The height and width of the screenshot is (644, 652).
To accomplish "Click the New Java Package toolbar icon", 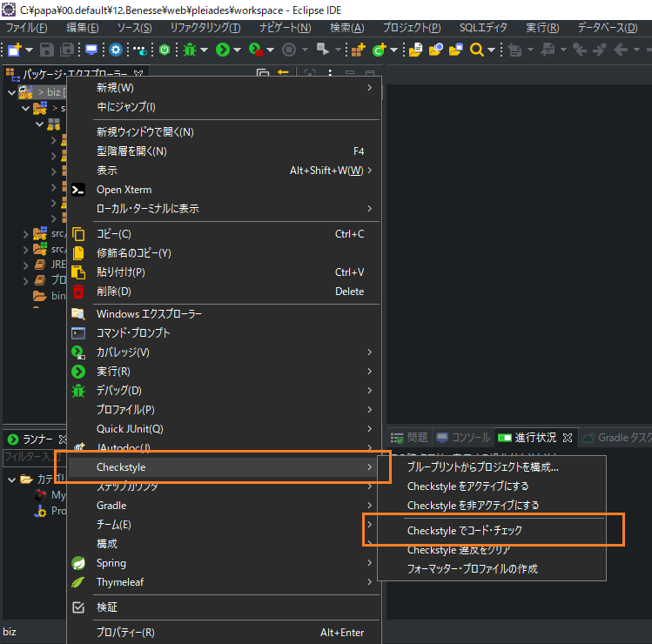I will (x=358, y=50).
